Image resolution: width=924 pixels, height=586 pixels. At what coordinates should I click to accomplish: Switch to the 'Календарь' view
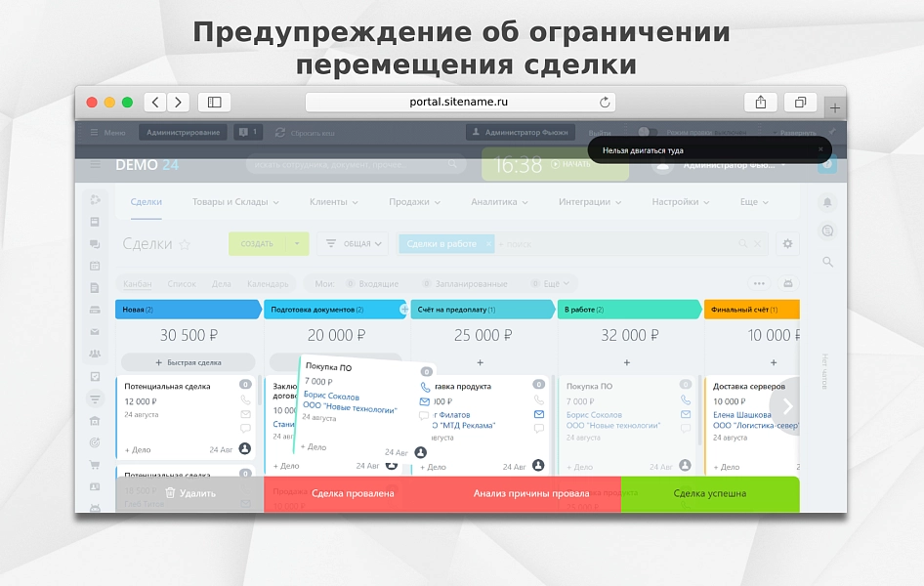coord(268,284)
